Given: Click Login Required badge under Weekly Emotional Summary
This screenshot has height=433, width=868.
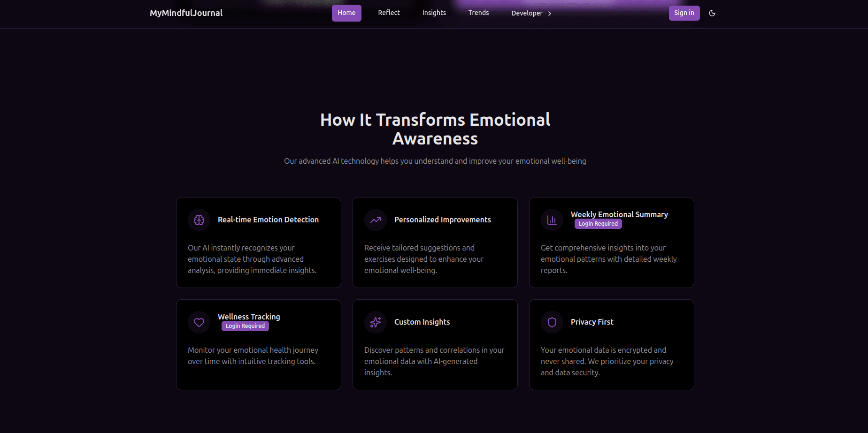Looking at the screenshot, I should pos(598,224).
